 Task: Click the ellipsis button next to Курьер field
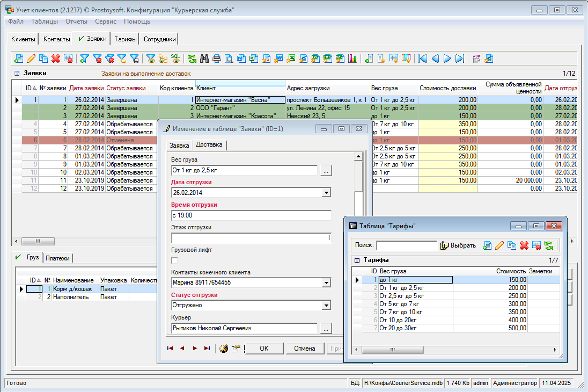326,328
